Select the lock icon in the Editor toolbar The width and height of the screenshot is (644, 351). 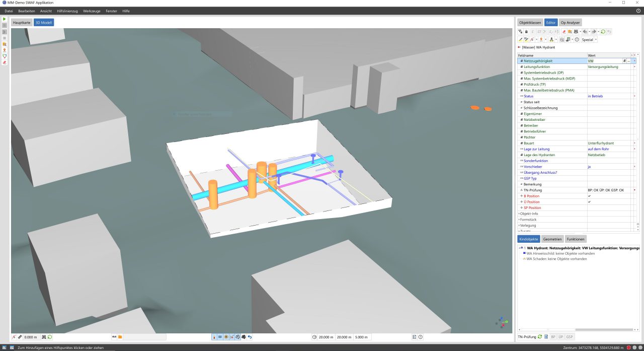(x=526, y=31)
